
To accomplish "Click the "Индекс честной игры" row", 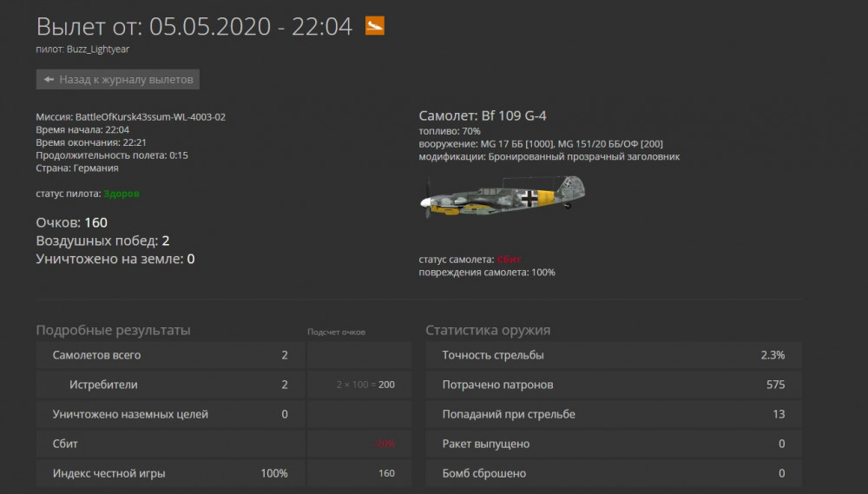I will pyautogui.click(x=169, y=473).
